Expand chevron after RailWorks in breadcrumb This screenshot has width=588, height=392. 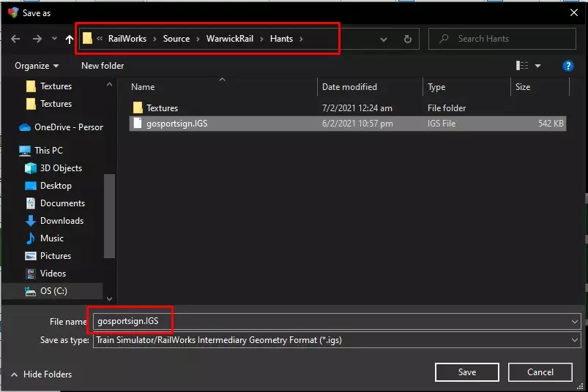click(155, 39)
